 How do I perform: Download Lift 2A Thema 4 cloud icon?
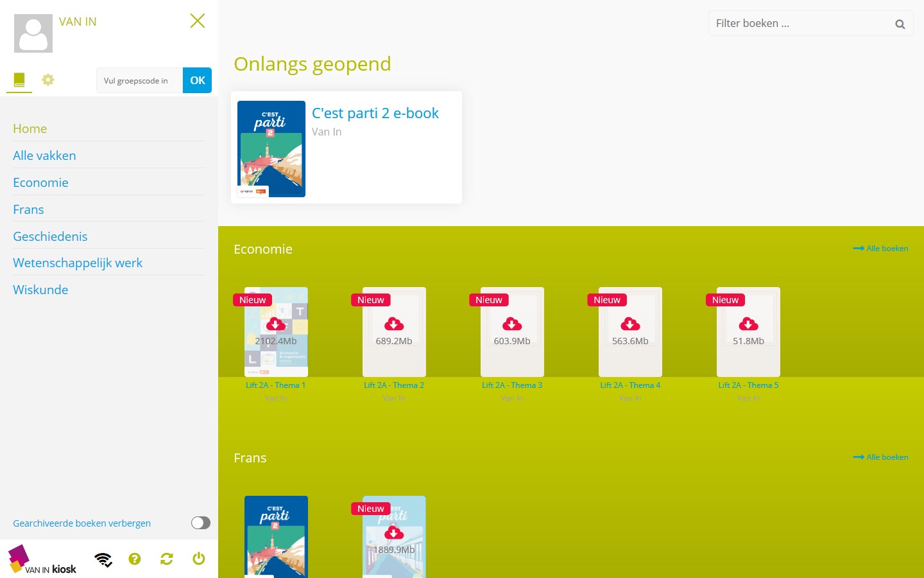click(x=630, y=324)
